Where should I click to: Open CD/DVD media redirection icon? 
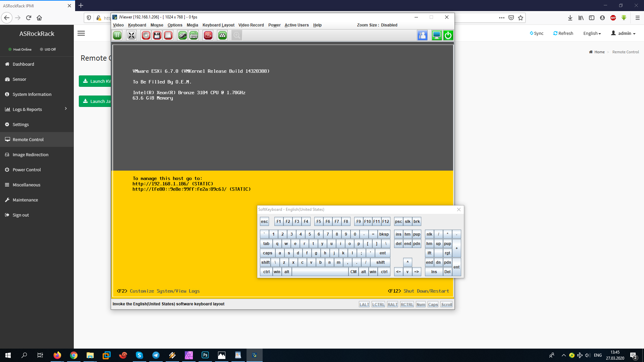point(146,35)
